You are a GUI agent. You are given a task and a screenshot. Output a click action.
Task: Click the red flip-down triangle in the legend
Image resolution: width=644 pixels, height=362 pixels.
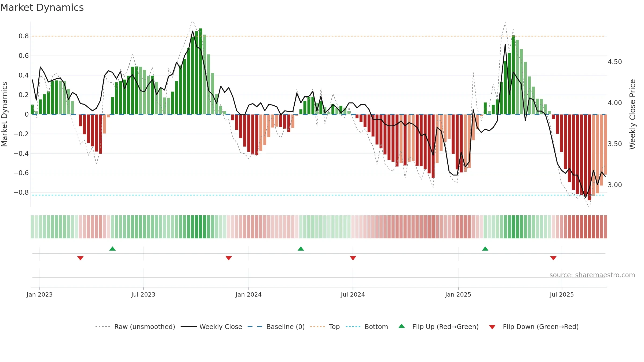[492, 327]
